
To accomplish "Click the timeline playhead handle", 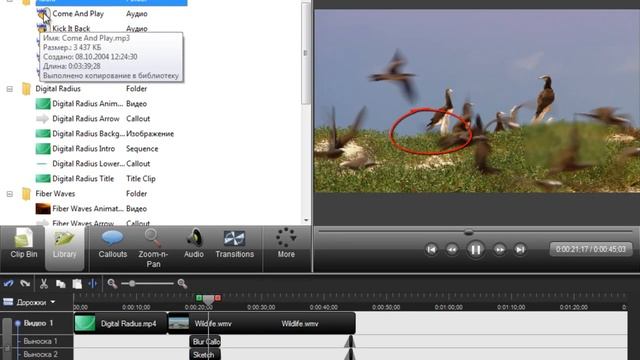I will click(x=208, y=300).
